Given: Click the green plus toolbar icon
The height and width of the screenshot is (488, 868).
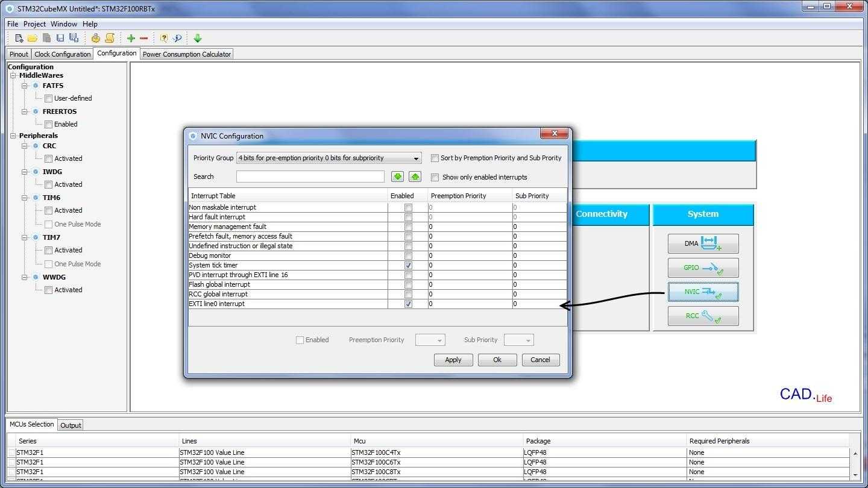Looking at the screenshot, I should click(131, 38).
